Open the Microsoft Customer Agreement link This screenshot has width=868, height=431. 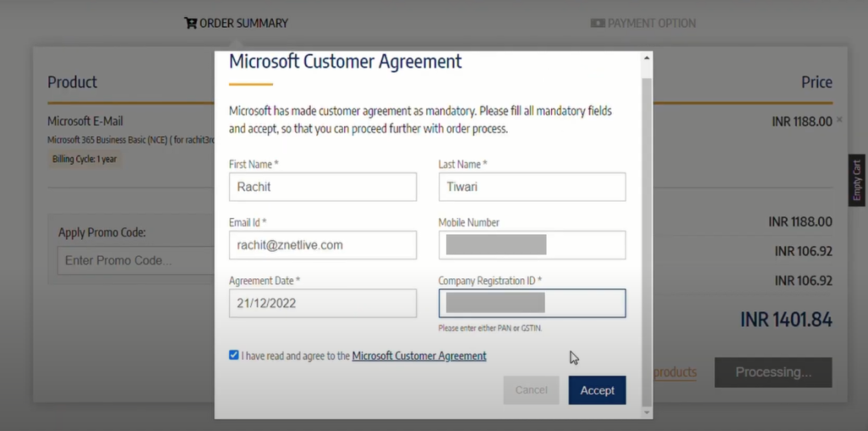point(419,355)
